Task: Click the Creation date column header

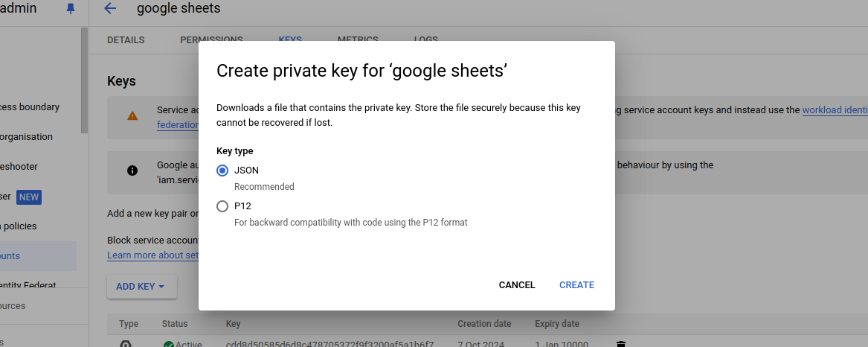Action: [484, 324]
